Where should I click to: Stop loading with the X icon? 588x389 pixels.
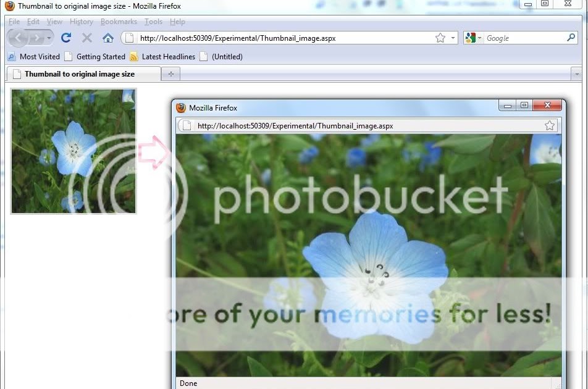coord(87,38)
